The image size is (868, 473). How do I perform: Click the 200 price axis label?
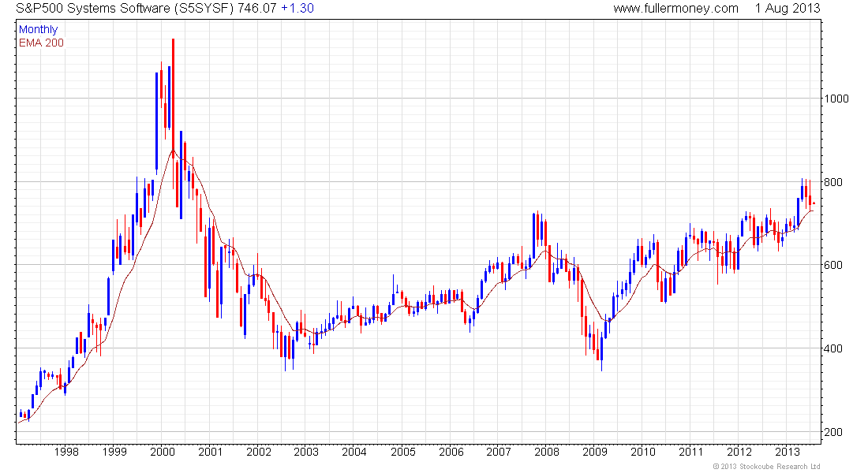click(834, 432)
